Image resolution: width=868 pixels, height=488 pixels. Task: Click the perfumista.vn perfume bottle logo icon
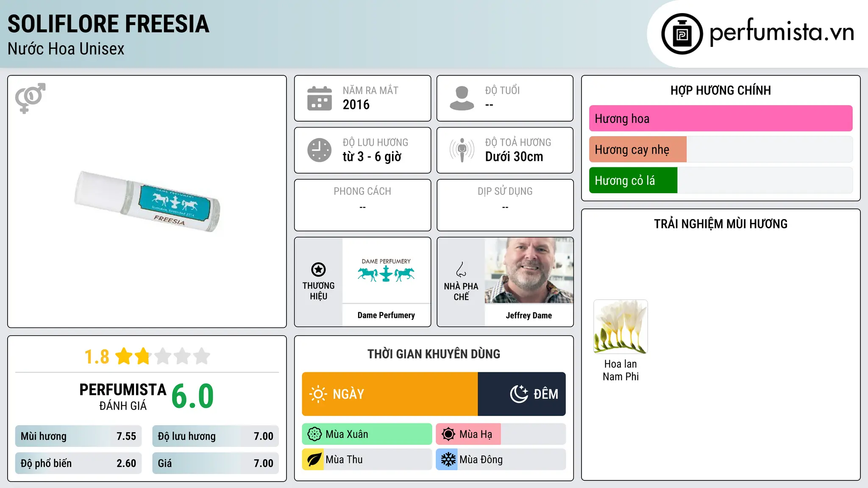tap(682, 34)
